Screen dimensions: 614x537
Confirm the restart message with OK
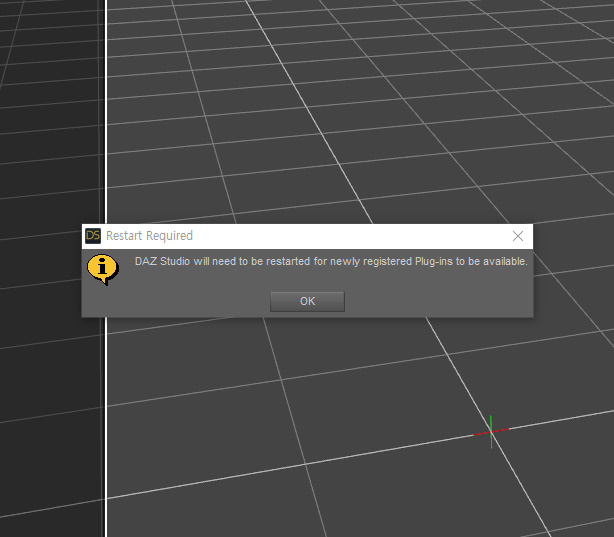(307, 301)
